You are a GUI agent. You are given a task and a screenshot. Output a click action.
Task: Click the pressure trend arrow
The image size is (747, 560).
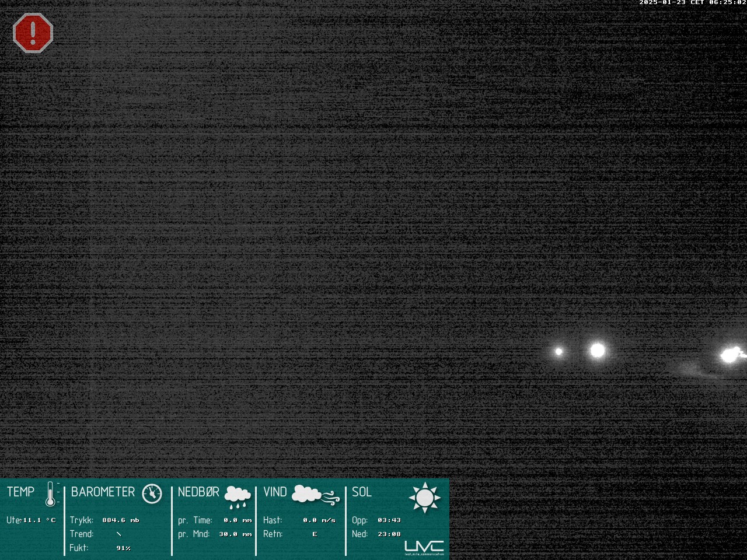pos(119,534)
